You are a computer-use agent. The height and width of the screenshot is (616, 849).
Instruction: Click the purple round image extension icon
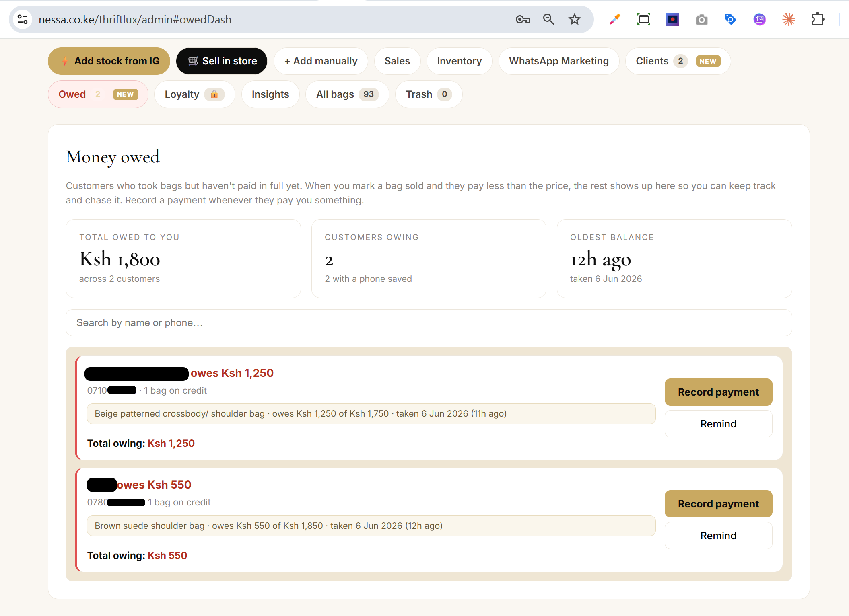[760, 19]
